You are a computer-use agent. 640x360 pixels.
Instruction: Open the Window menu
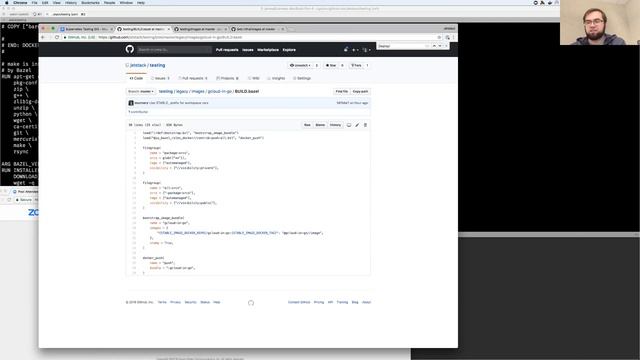point(126,2)
